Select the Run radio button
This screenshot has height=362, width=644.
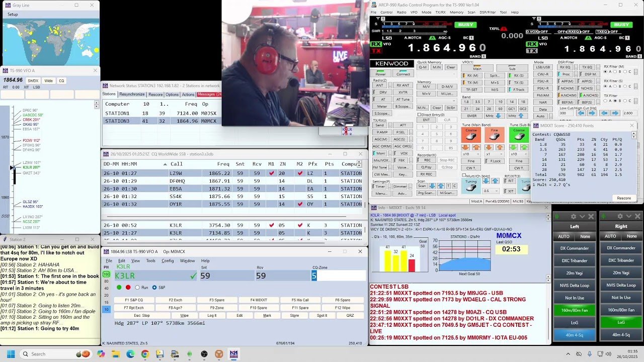[x=137, y=288]
